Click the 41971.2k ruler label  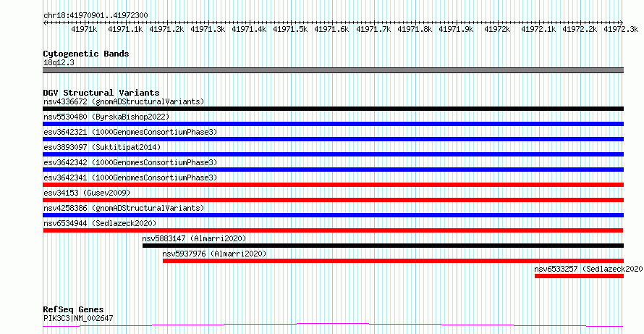click(166, 29)
